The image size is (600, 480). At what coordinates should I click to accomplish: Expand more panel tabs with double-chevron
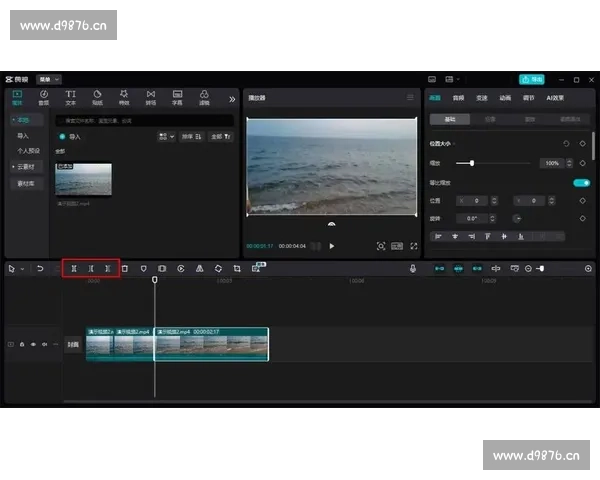pyautogui.click(x=232, y=98)
